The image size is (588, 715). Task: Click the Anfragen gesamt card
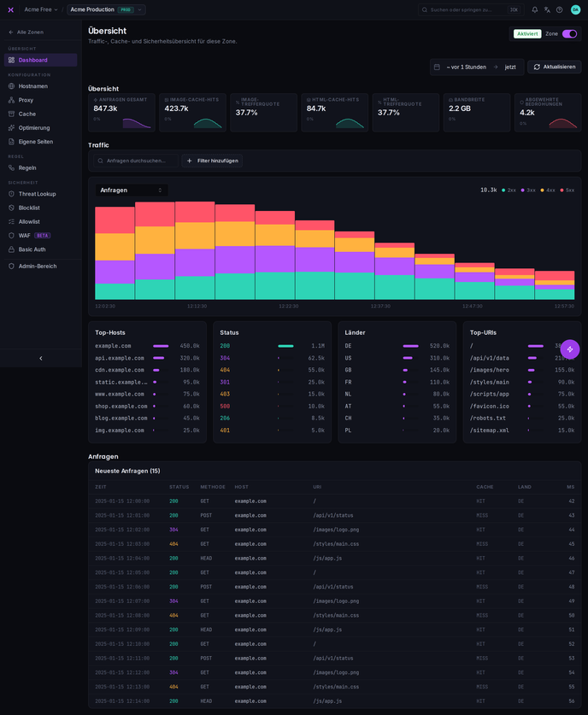coord(121,113)
